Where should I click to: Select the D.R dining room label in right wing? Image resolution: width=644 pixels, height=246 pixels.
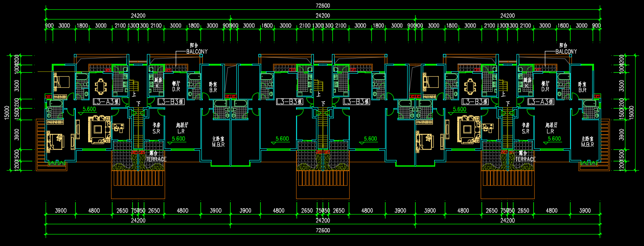tap(545, 90)
